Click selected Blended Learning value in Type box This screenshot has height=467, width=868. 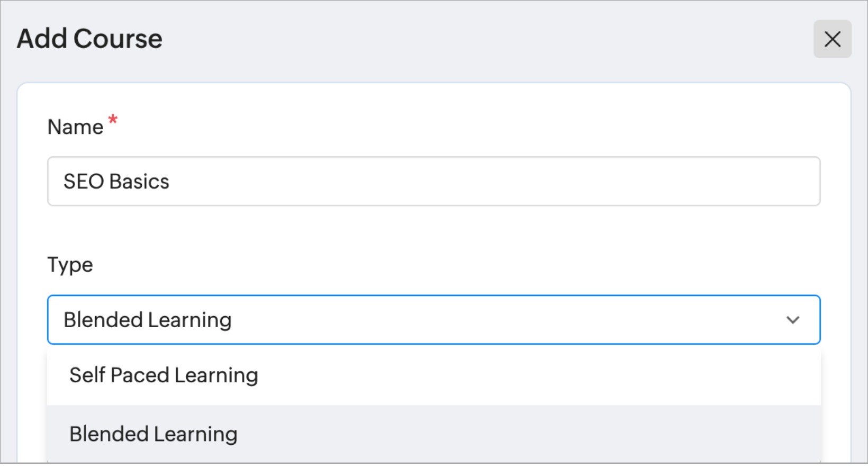(x=148, y=320)
